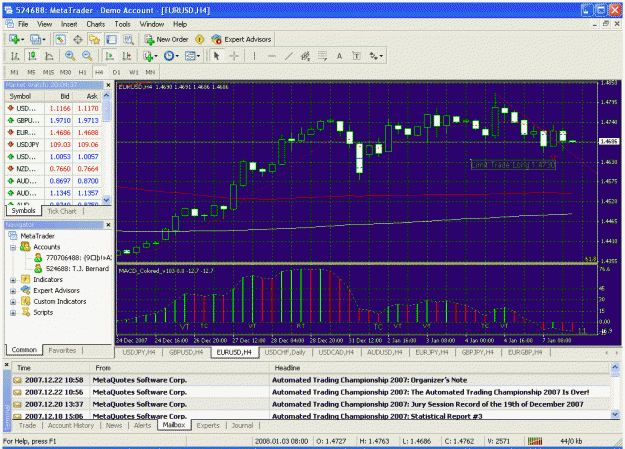This screenshot has width=625, height=449.
Task: Switch to the USDJPY,H4 chart tab
Action: pos(139,352)
